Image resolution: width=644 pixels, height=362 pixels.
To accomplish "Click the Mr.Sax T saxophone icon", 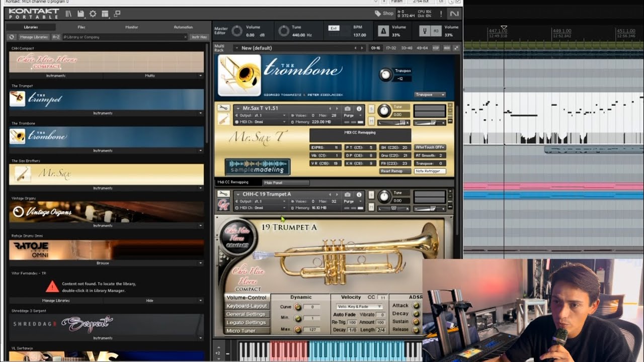I will (x=223, y=119).
